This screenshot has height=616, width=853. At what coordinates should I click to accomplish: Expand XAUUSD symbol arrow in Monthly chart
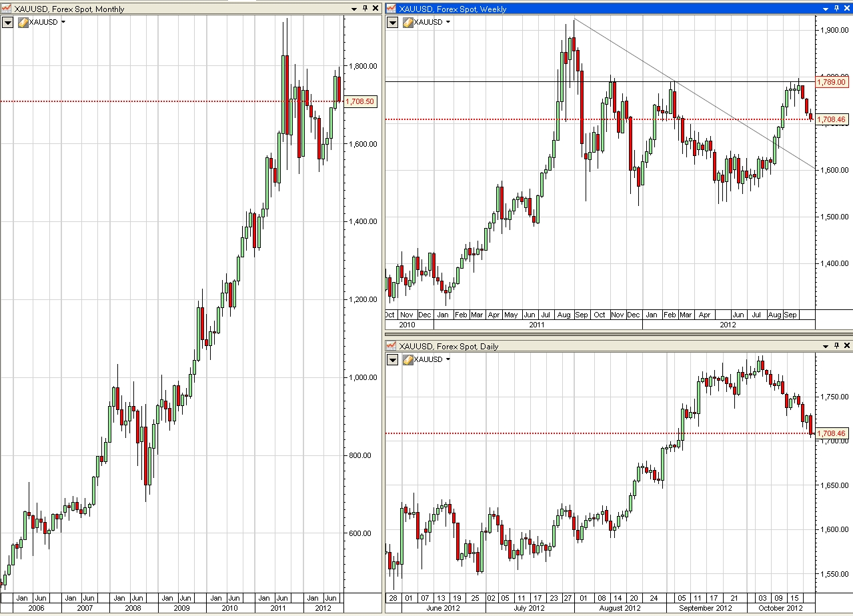(63, 22)
